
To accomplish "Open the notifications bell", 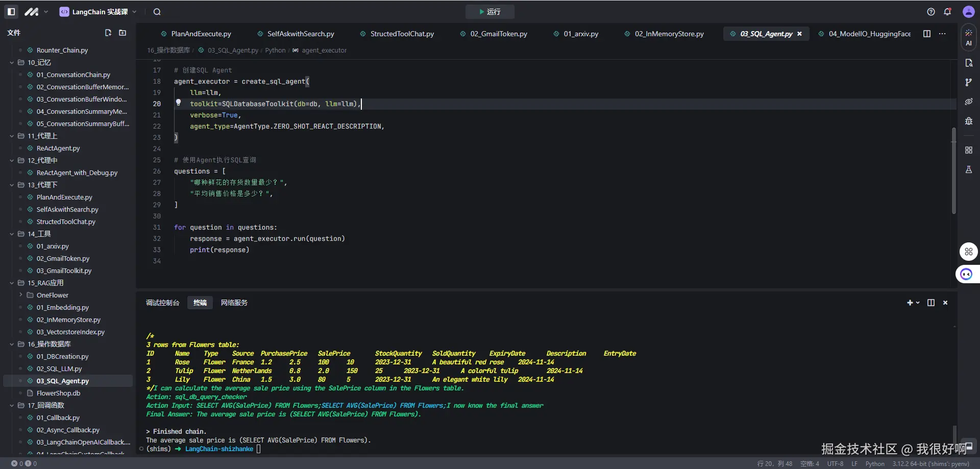I will 947,12.
